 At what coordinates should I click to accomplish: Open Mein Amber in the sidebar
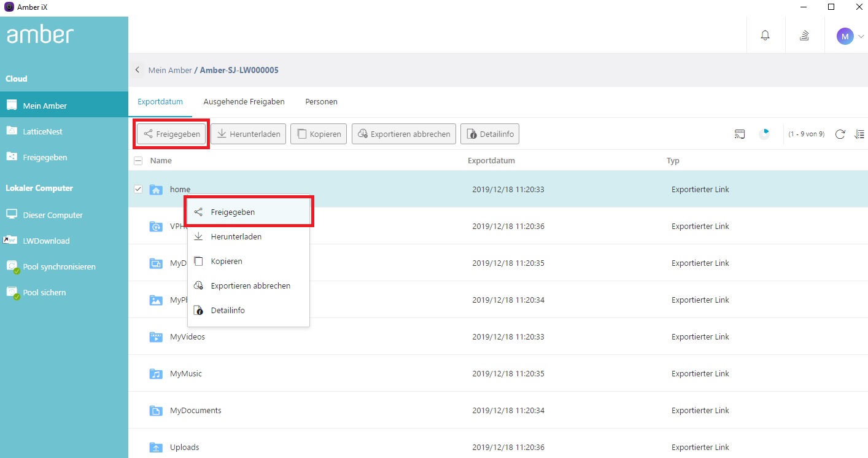(x=64, y=106)
